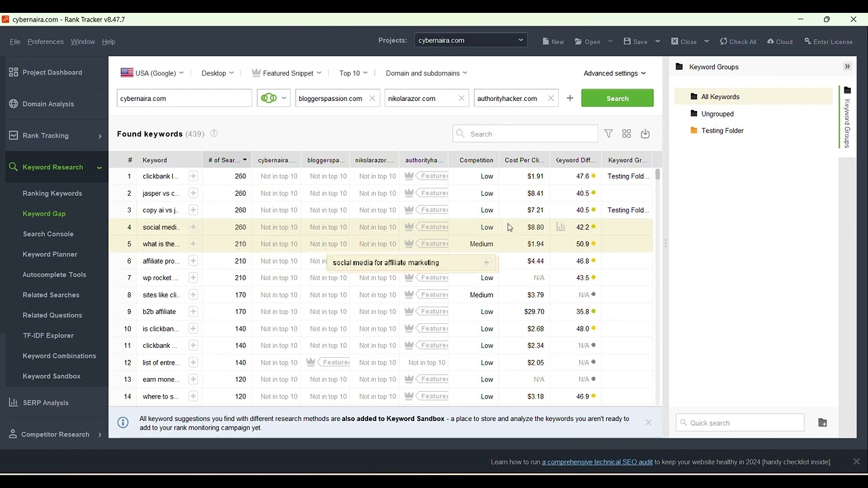Select the Keyword Gap item
Viewport: 868px width, 488px height.
point(44,213)
